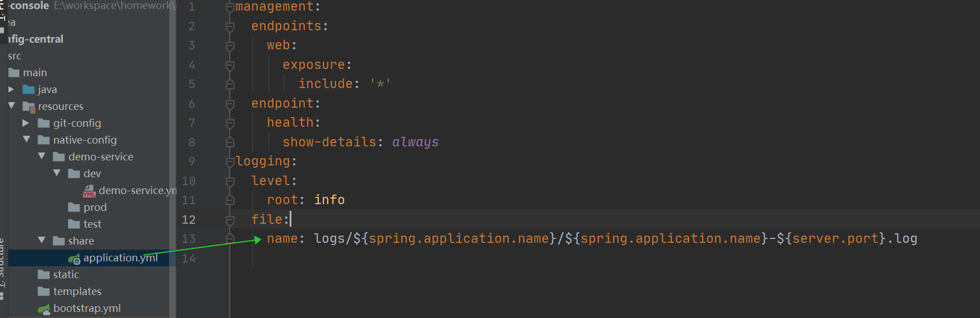Fold the health block at line 7
The width and height of the screenshot is (980, 318).
point(230,123)
